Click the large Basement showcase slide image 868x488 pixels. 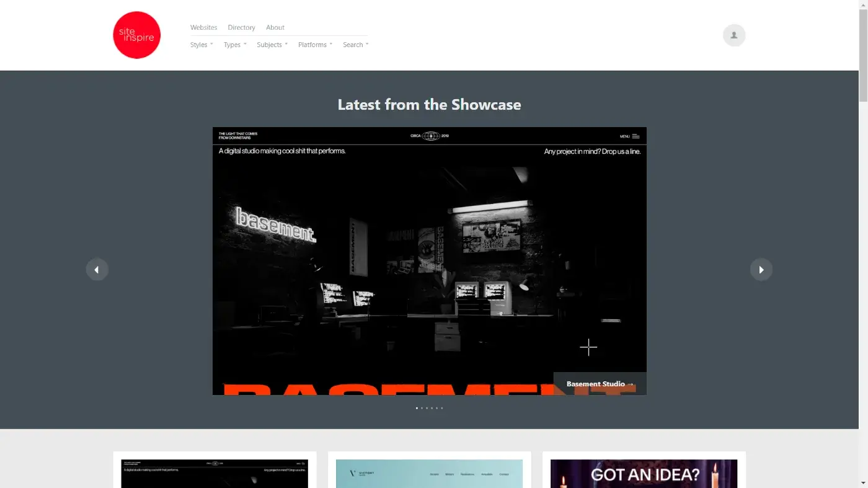click(x=430, y=261)
